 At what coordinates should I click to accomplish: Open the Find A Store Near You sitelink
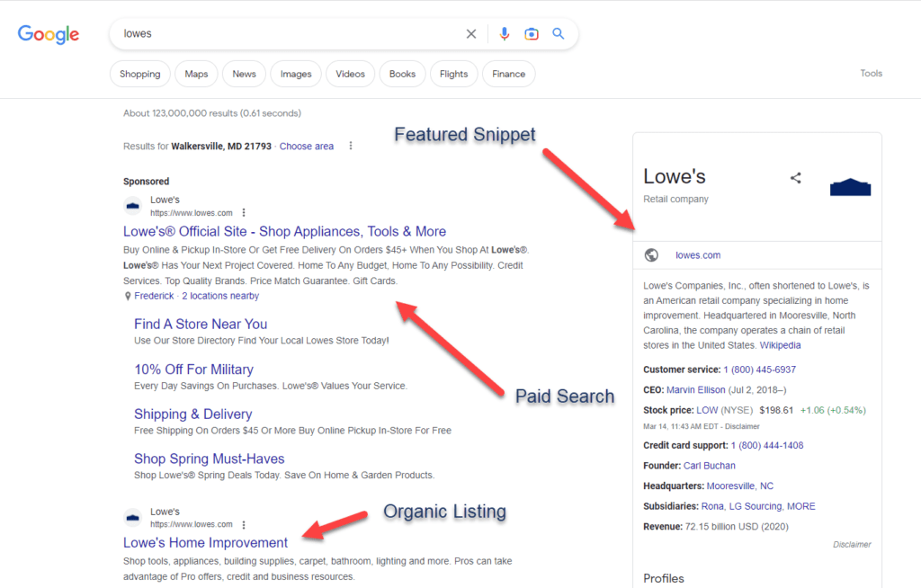point(201,325)
